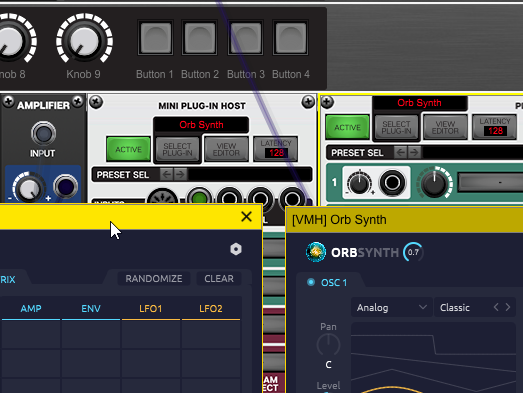Toggle ACTIVE on yellow-selected plug-in host
Image resolution: width=523 pixels, height=393 pixels.
pyautogui.click(x=347, y=127)
